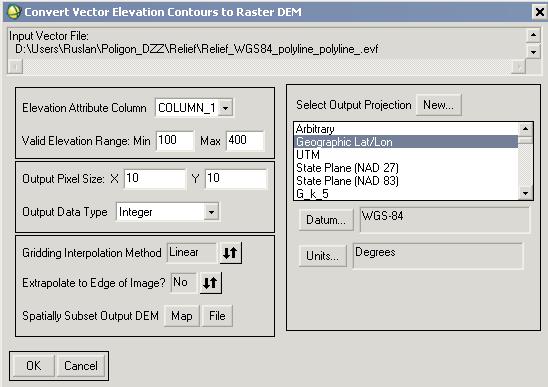Open Output Data Type dropdown
This screenshot has height=387, width=548.
[x=211, y=212]
